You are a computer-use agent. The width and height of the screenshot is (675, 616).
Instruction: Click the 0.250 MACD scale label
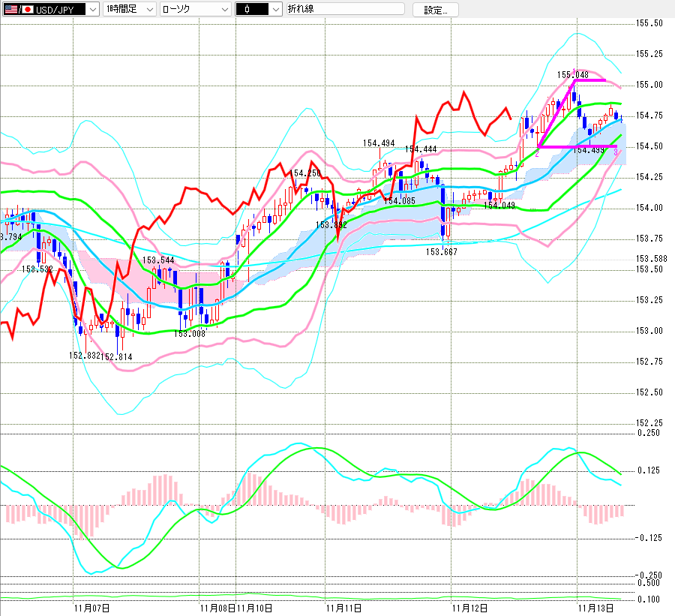pyautogui.click(x=648, y=433)
